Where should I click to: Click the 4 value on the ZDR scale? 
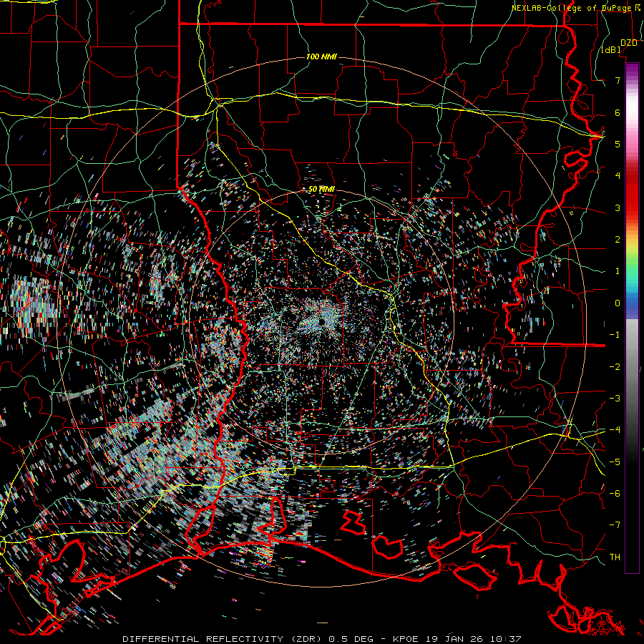tap(618, 176)
